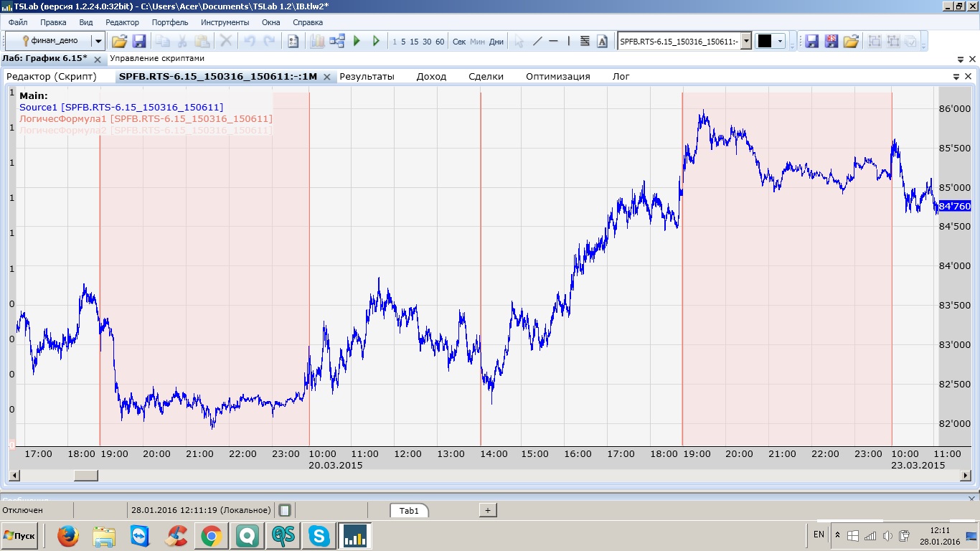Click the black color swatch in toolbar
This screenshot has height=551, width=980.
tap(765, 41)
